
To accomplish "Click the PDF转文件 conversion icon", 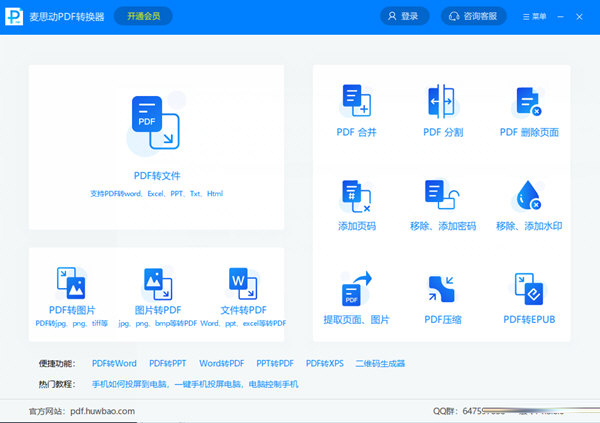I will tap(156, 124).
